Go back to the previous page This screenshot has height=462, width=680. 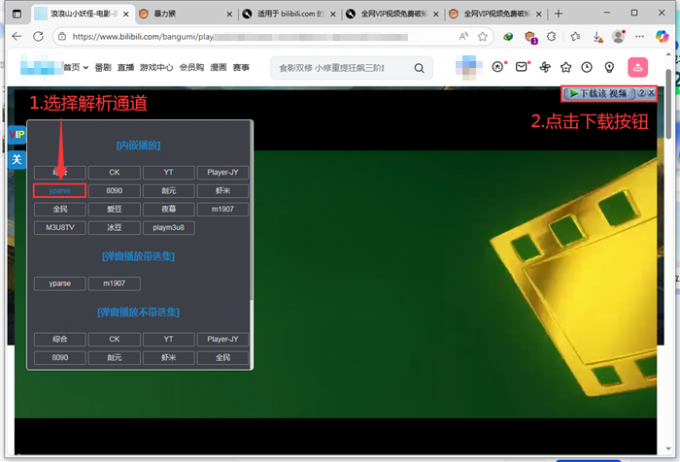[16, 37]
